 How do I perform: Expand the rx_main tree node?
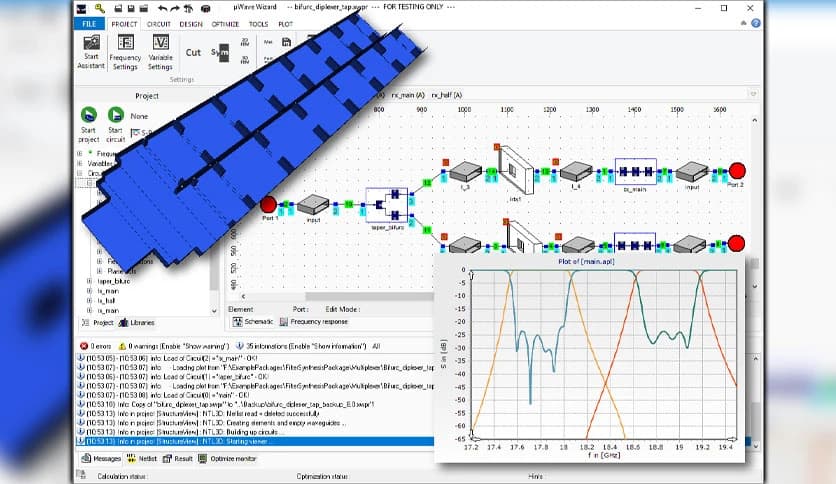click(89, 310)
